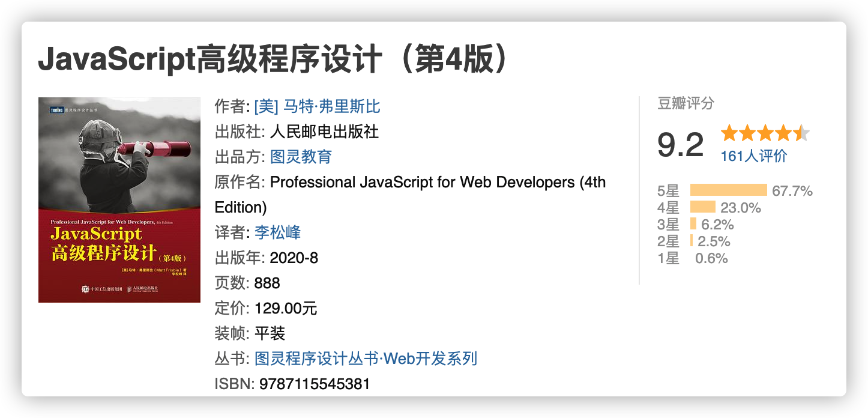Click the 0.6% percentage
This screenshot has height=418, width=868.
pos(711,258)
